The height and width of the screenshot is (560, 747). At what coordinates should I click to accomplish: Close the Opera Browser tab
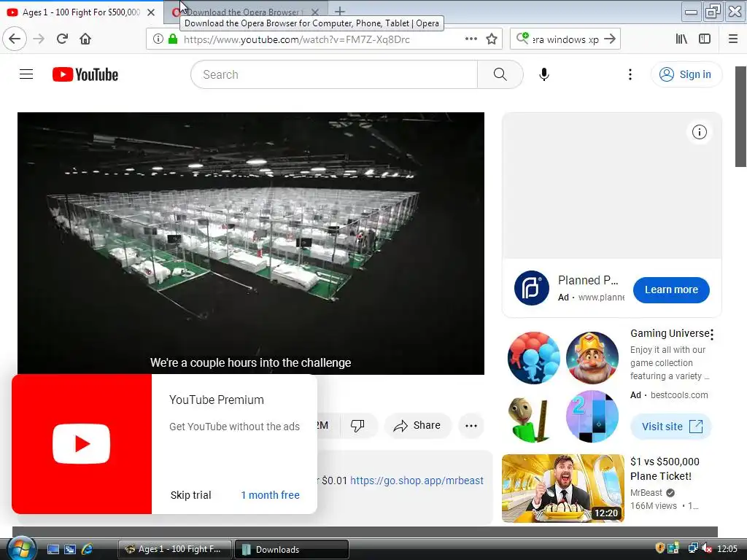click(x=315, y=12)
